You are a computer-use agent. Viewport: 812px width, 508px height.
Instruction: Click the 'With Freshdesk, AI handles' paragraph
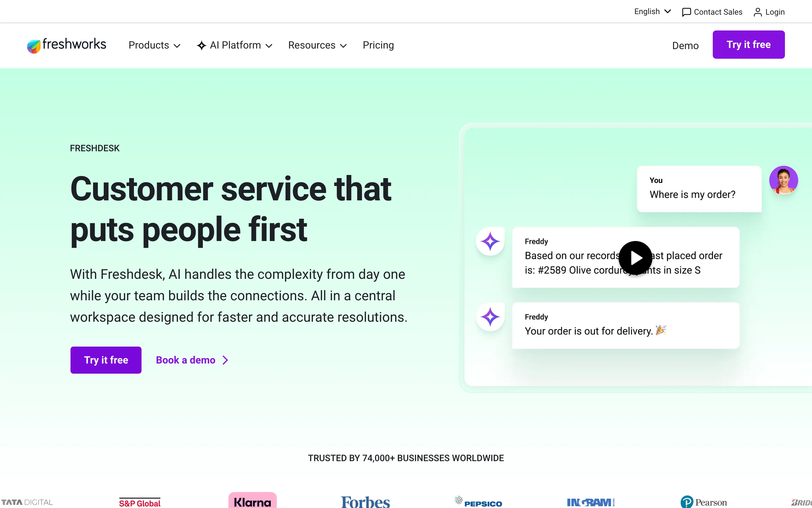(239, 296)
